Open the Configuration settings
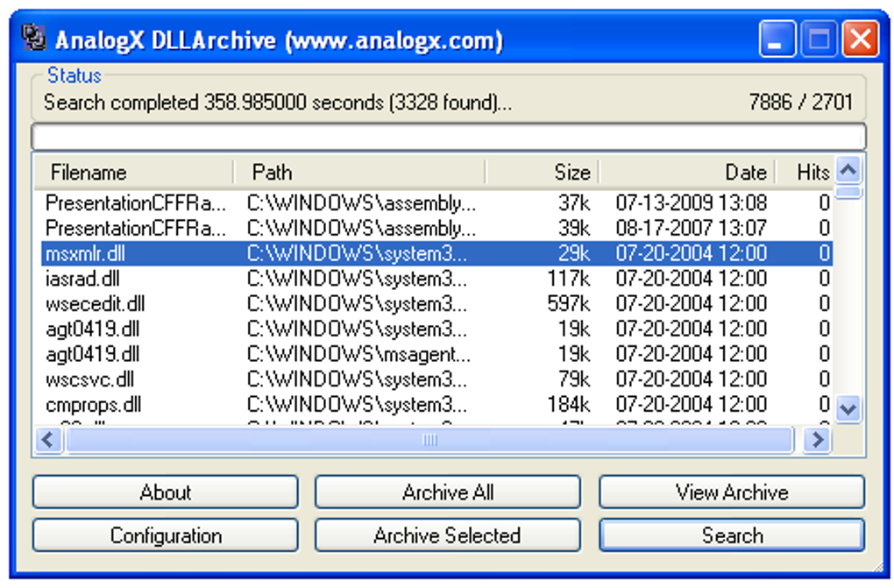Screen dimensions: 894x588 point(166,535)
